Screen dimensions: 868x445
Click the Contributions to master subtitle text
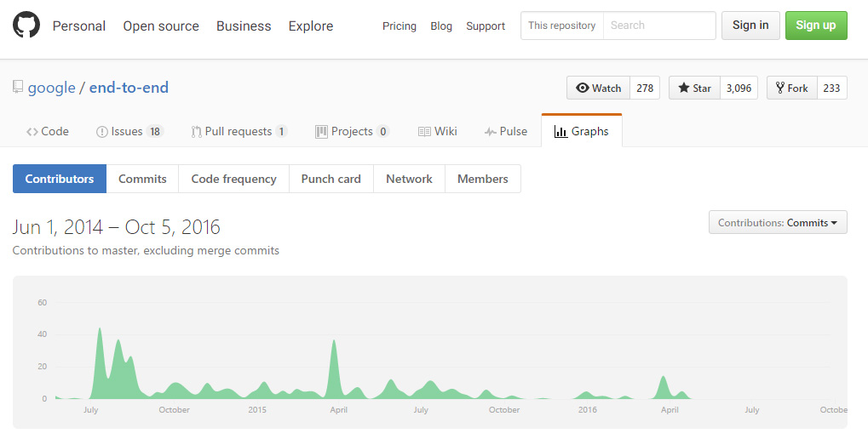pyautogui.click(x=146, y=250)
